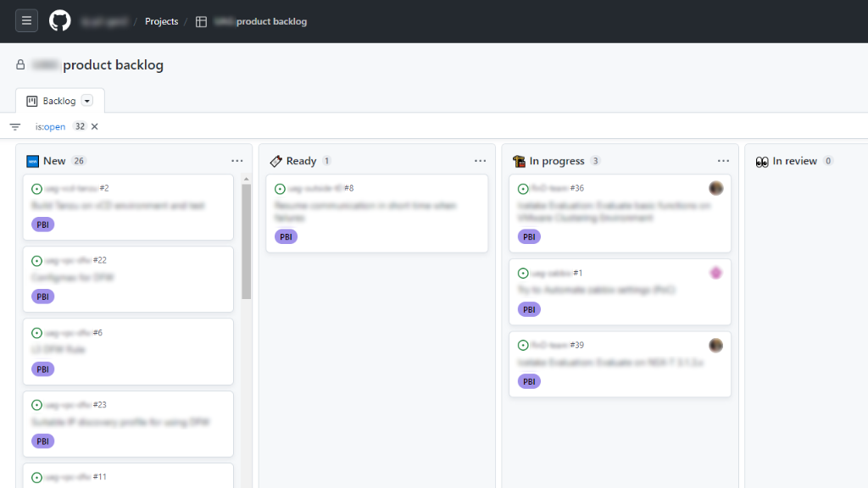Viewport: 868px width, 488px height.
Task: Click the project board icon in the breadcrumb
Action: coord(201,21)
